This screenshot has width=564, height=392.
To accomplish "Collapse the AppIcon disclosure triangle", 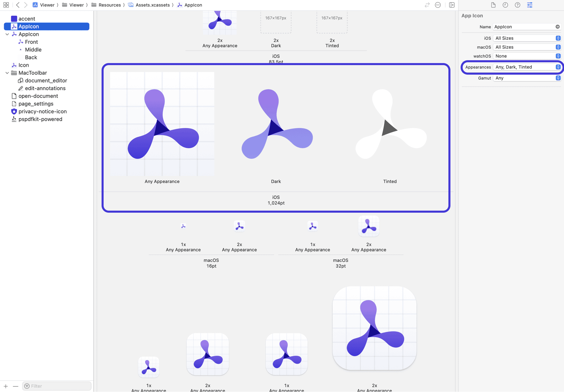I will point(7,34).
